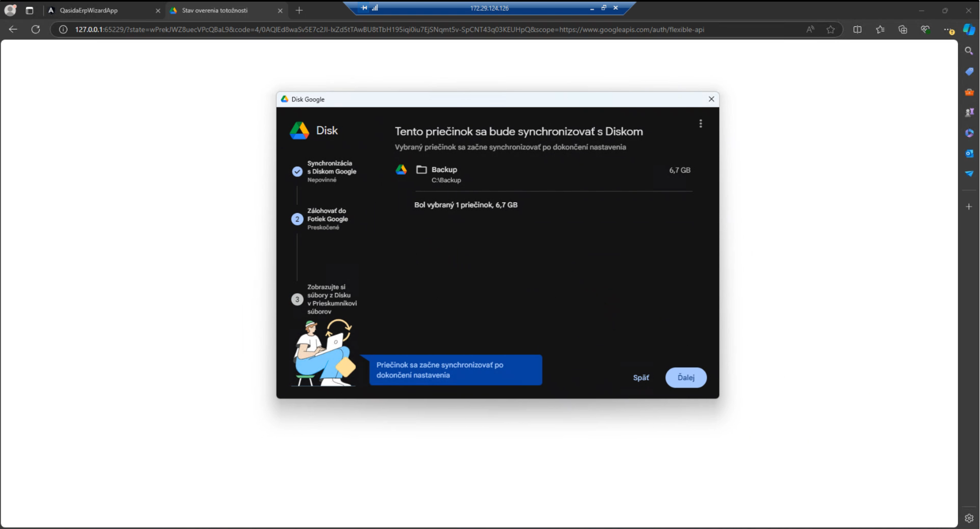This screenshot has width=980, height=529.
Task: Open sidebar Games chess icon
Action: pyautogui.click(x=969, y=113)
